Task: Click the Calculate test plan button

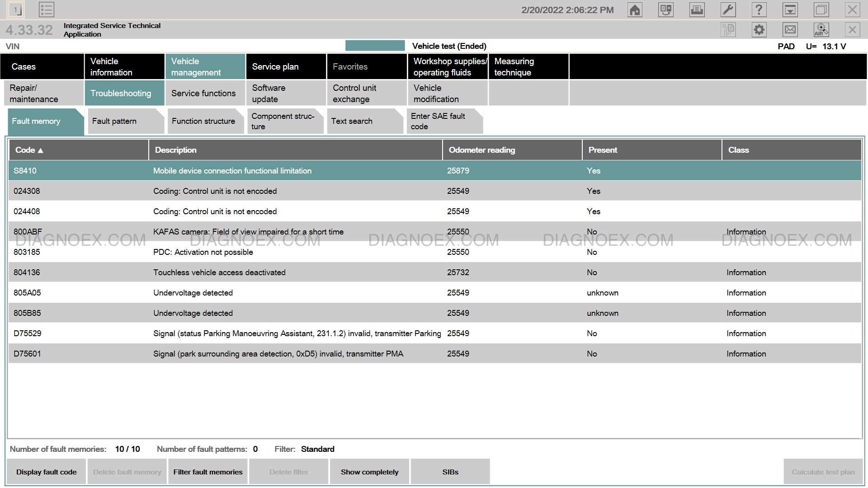Action: [823, 472]
